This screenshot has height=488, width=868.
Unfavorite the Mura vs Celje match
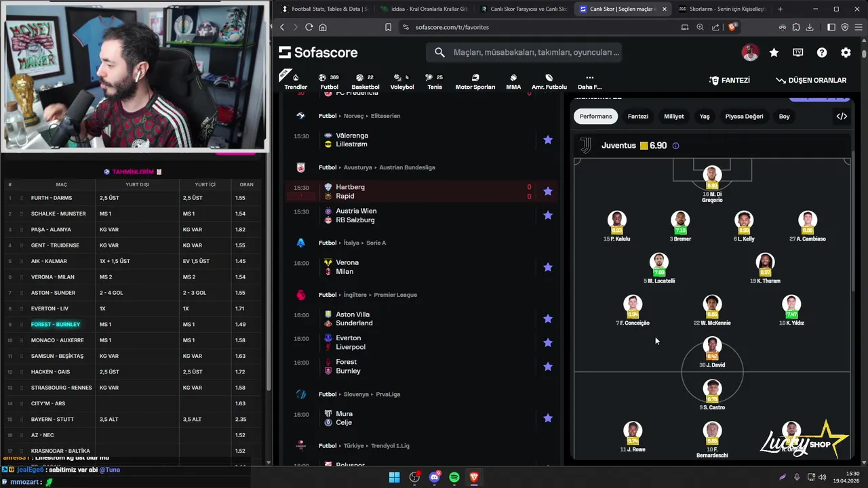pyautogui.click(x=547, y=418)
